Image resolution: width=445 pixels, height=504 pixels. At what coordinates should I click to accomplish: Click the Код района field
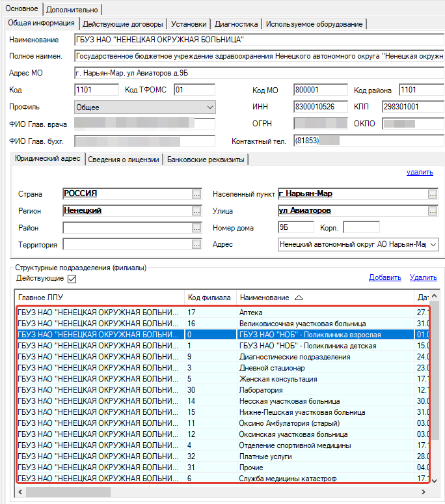[421, 90]
